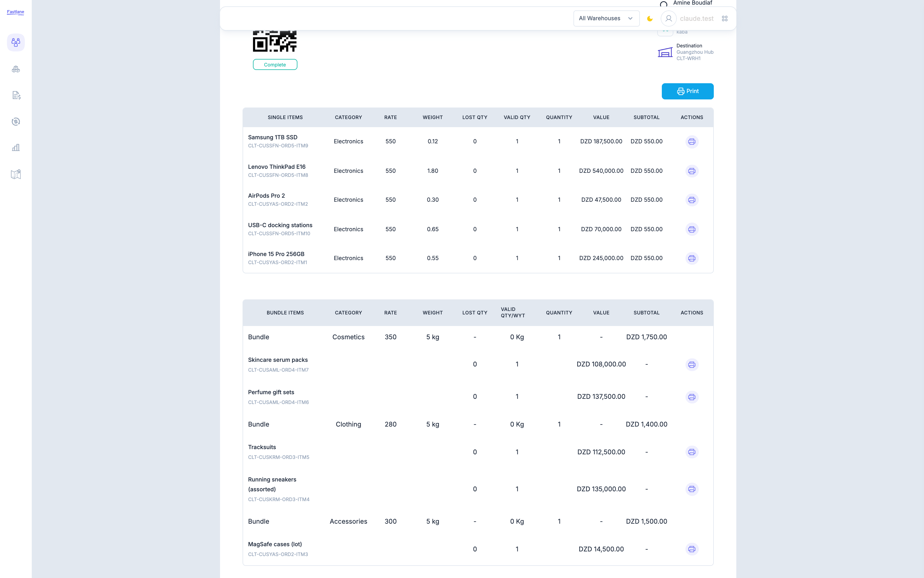Open the apps grid icon

coord(725,18)
